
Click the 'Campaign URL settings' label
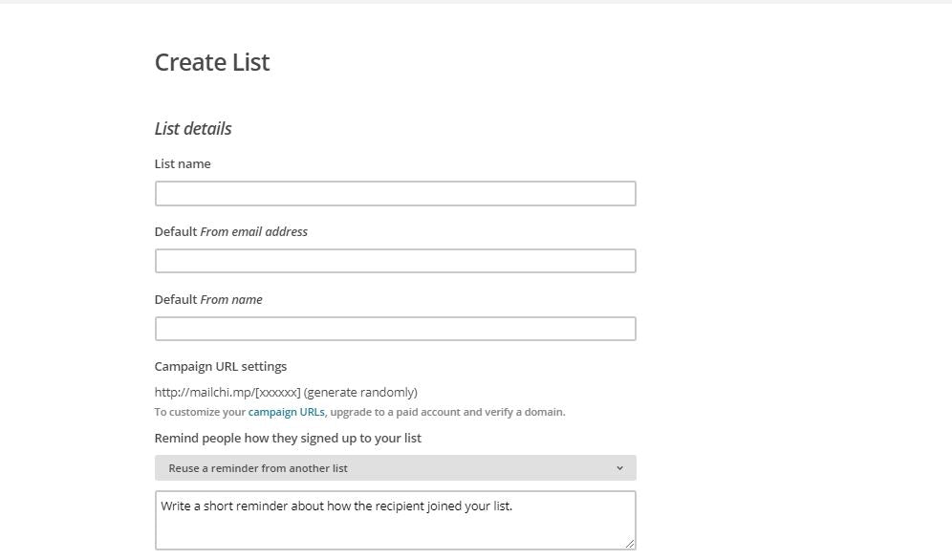coord(221,366)
